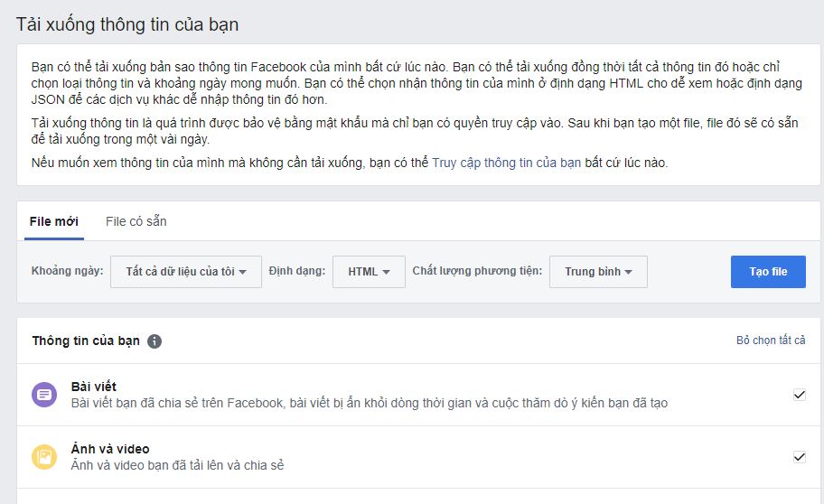Click the Khoảng ngày label
This screenshot has width=824, height=504.
pos(67,271)
